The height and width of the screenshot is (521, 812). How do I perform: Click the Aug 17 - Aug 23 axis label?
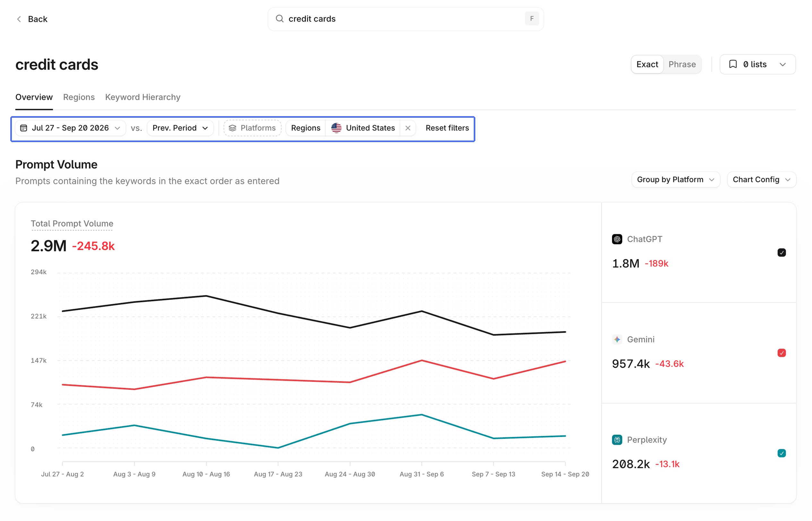click(278, 474)
